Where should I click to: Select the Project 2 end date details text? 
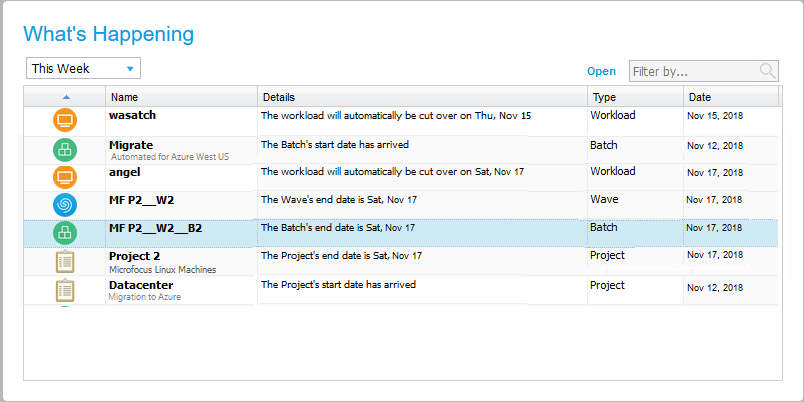(x=341, y=256)
